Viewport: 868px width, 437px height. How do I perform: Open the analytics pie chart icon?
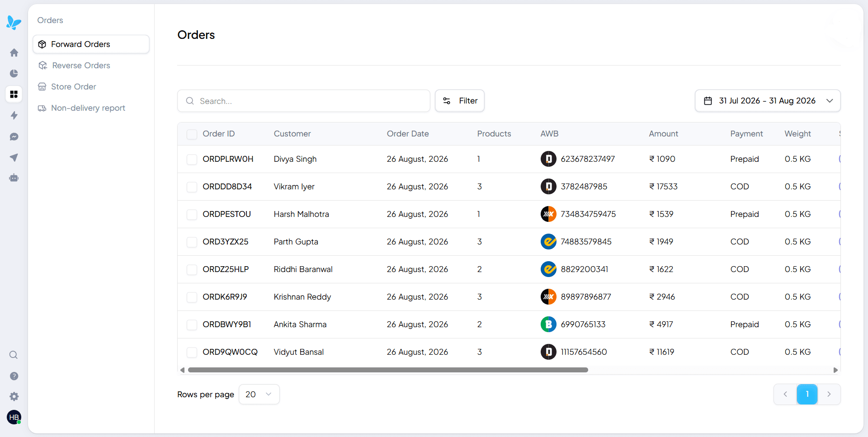click(x=14, y=73)
